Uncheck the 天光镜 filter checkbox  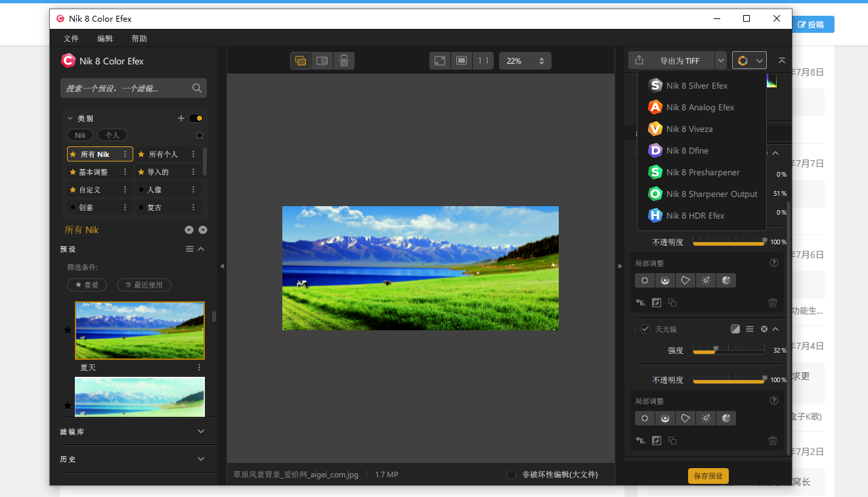point(645,329)
